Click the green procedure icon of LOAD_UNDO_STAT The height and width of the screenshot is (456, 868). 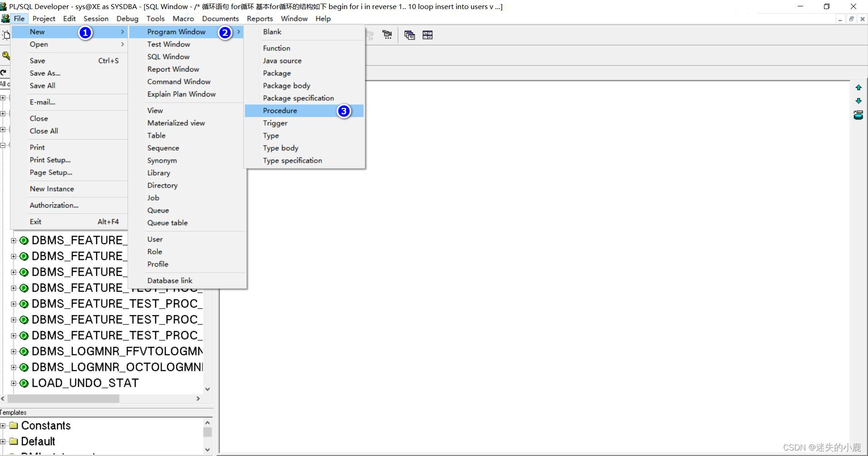(24, 383)
